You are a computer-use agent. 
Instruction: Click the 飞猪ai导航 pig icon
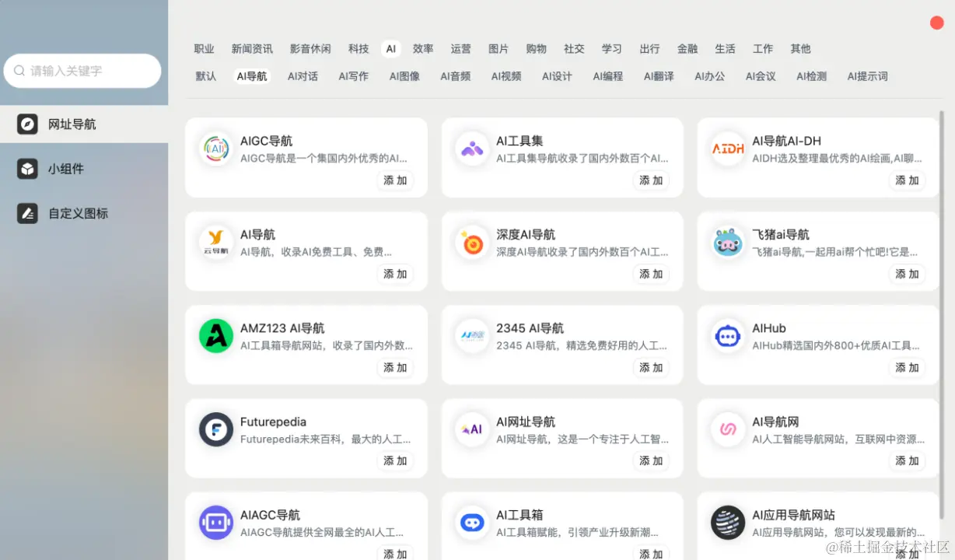point(728,242)
